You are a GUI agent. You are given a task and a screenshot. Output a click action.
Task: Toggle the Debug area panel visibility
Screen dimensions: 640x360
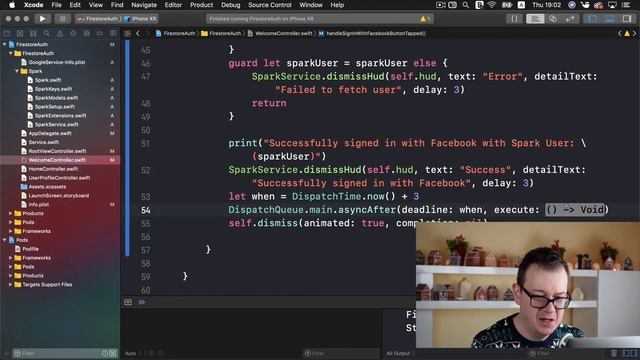click(609, 19)
